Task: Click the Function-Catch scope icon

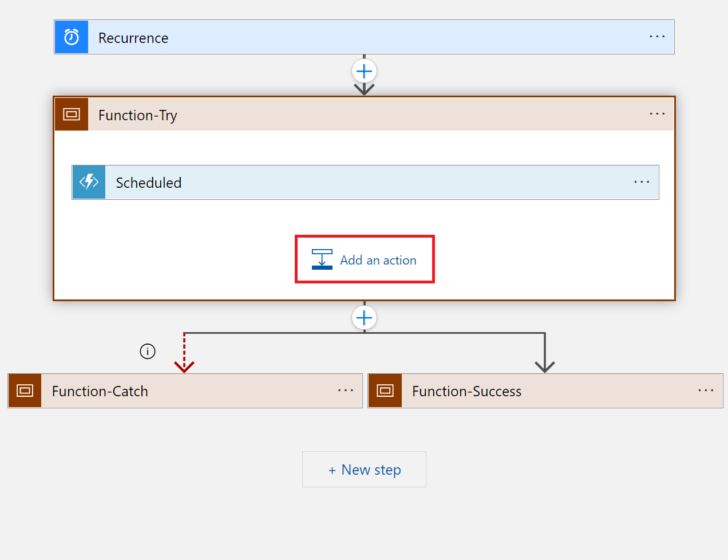Action: (24, 391)
